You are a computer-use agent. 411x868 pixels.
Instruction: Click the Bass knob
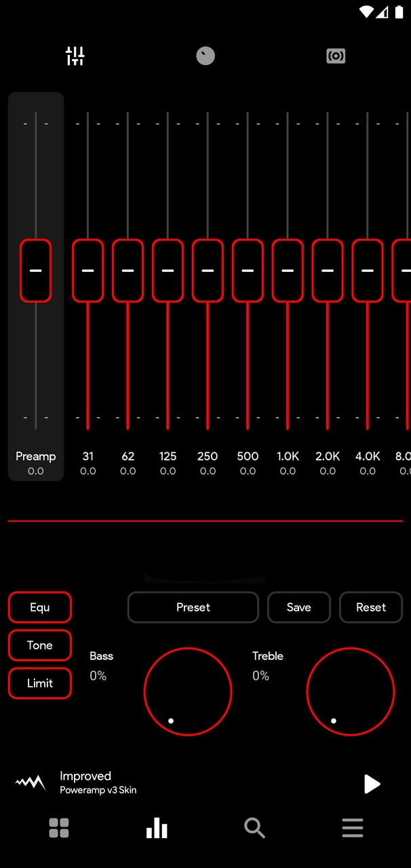[x=188, y=691]
